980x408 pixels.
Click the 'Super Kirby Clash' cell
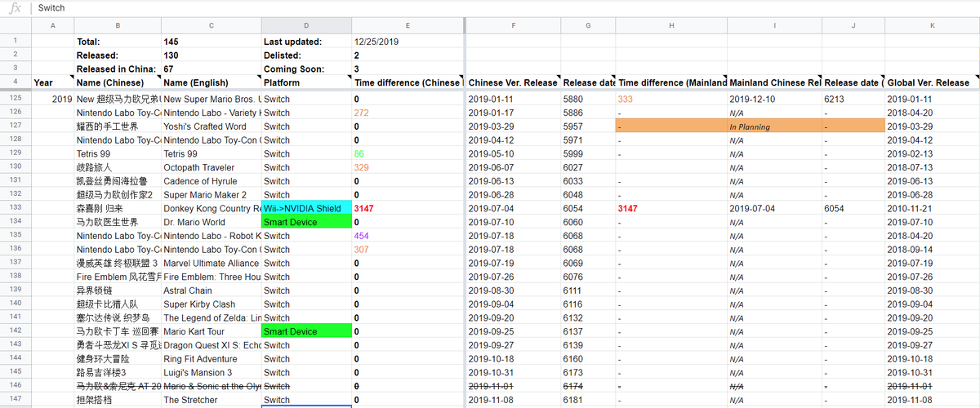[212, 304]
